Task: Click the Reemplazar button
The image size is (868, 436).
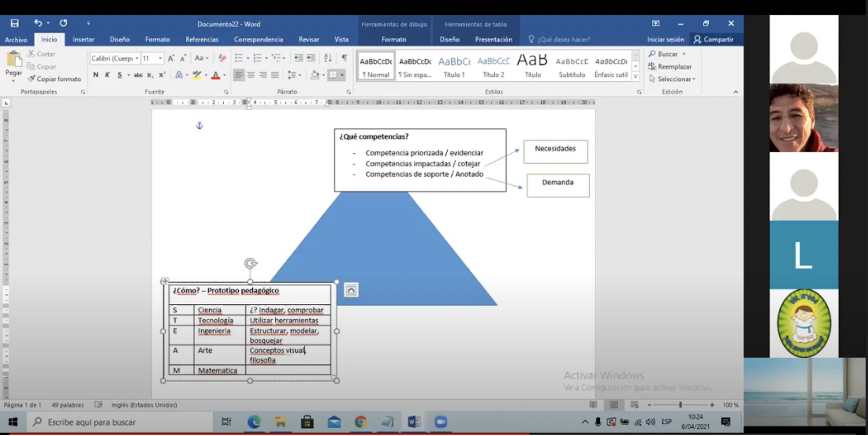Action: point(670,67)
